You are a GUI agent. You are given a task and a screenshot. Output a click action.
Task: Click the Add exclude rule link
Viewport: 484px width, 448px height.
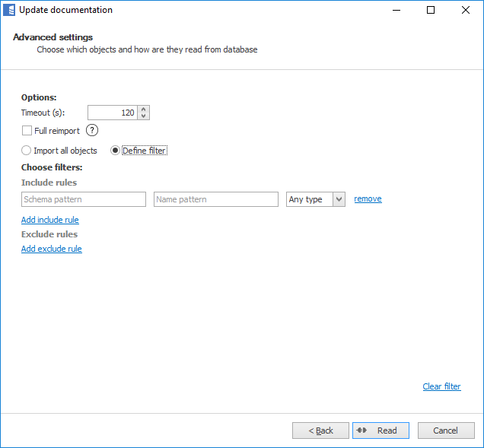click(52, 249)
